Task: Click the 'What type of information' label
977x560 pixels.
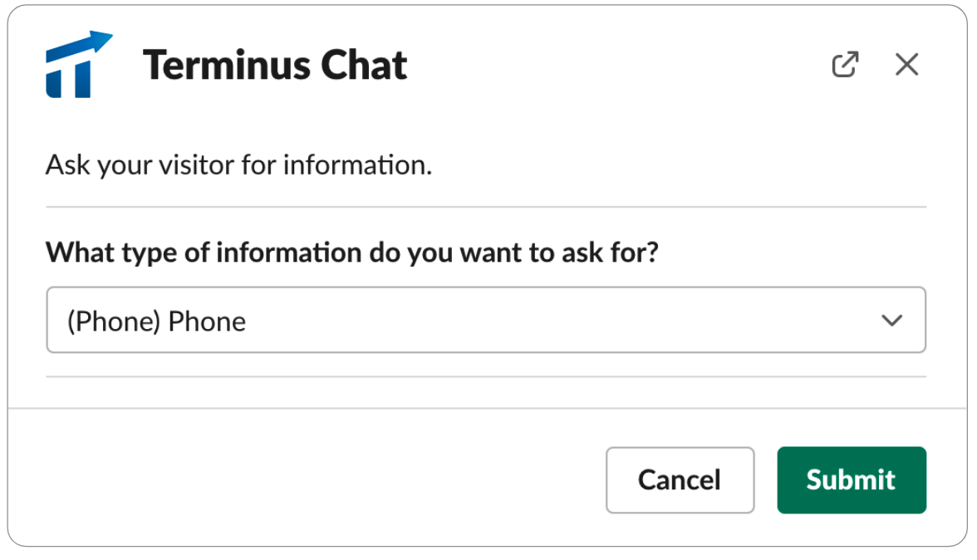Action: (352, 253)
